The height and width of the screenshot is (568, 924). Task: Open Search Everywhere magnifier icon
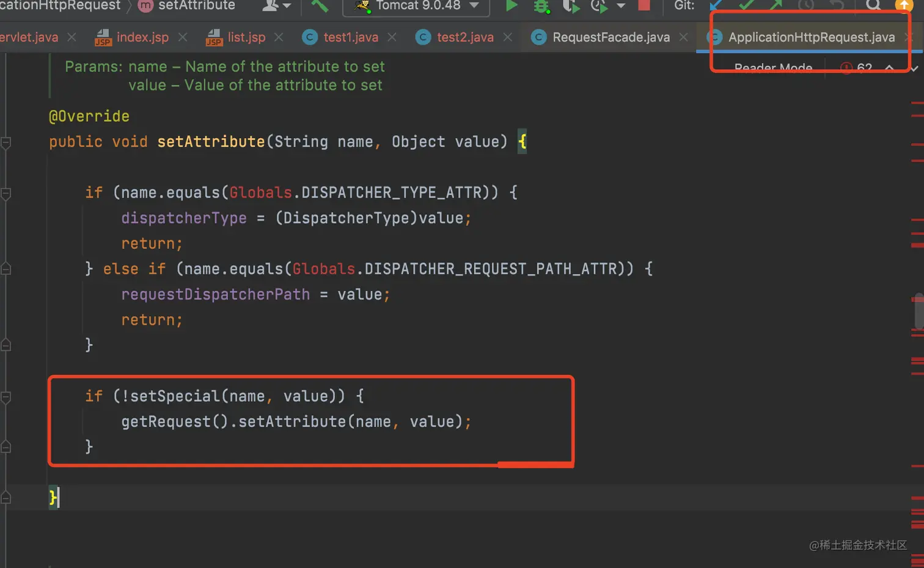point(874,6)
